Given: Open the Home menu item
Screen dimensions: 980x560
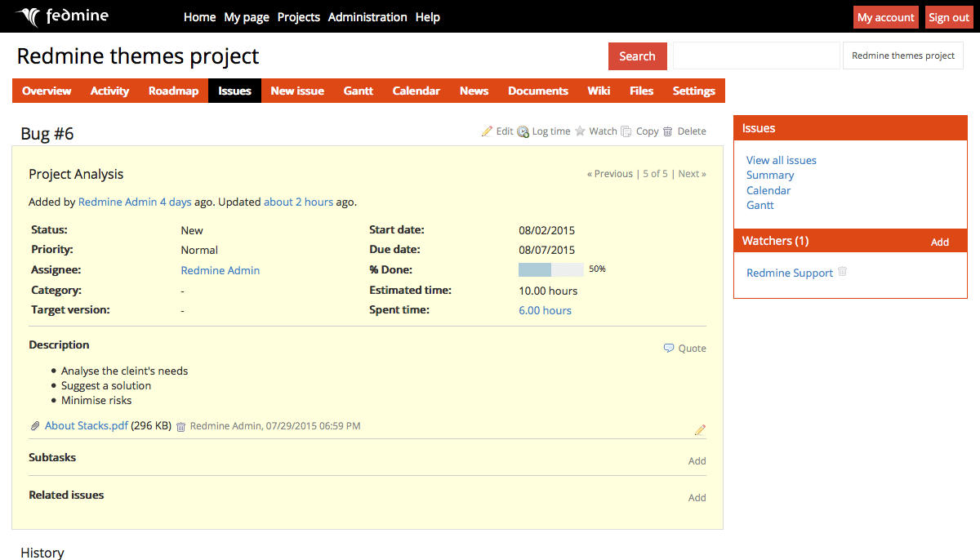Looking at the screenshot, I should pyautogui.click(x=199, y=16).
